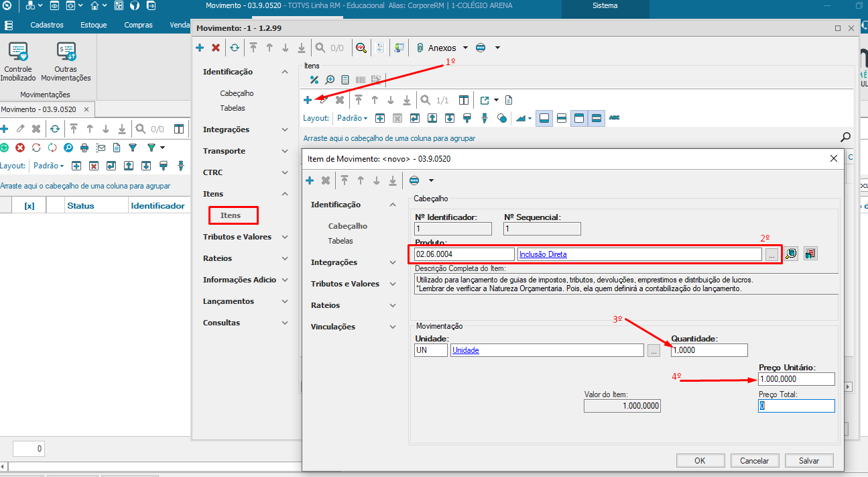The height and width of the screenshot is (477, 868).
Task: Toggle the bottom panel layout button in the Itens toolbar
Action: (544, 118)
